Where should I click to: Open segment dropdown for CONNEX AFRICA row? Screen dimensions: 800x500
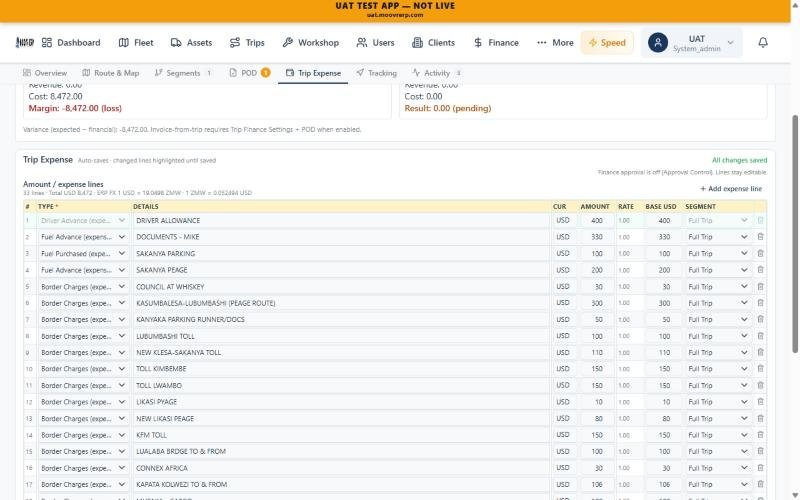[718, 468]
